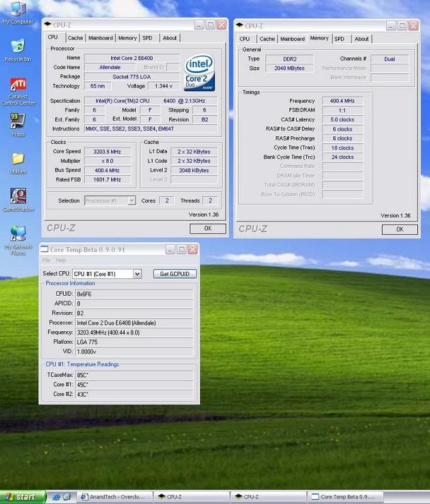Click the Code Name Allendale value

pyautogui.click(x=110, y=67)
